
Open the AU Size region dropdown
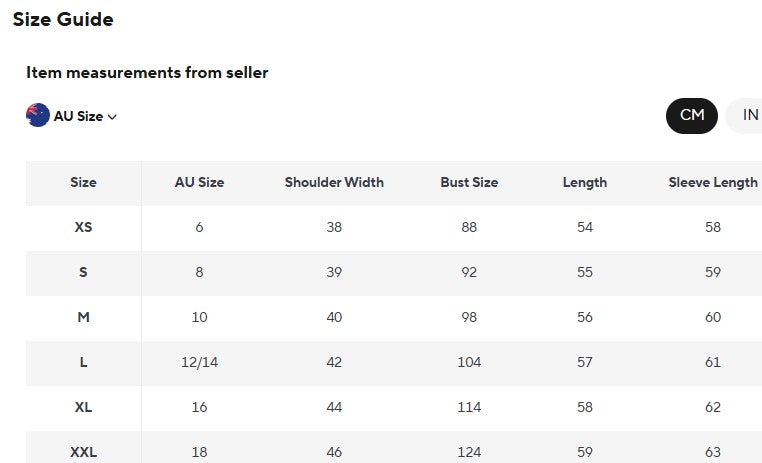(x=71, y=116)
